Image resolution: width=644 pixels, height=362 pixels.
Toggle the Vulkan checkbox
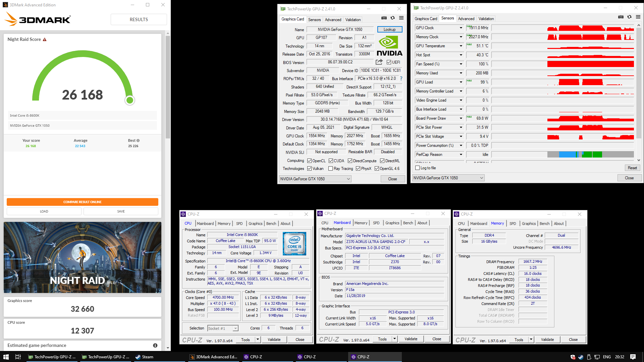[x=310, y=169]
